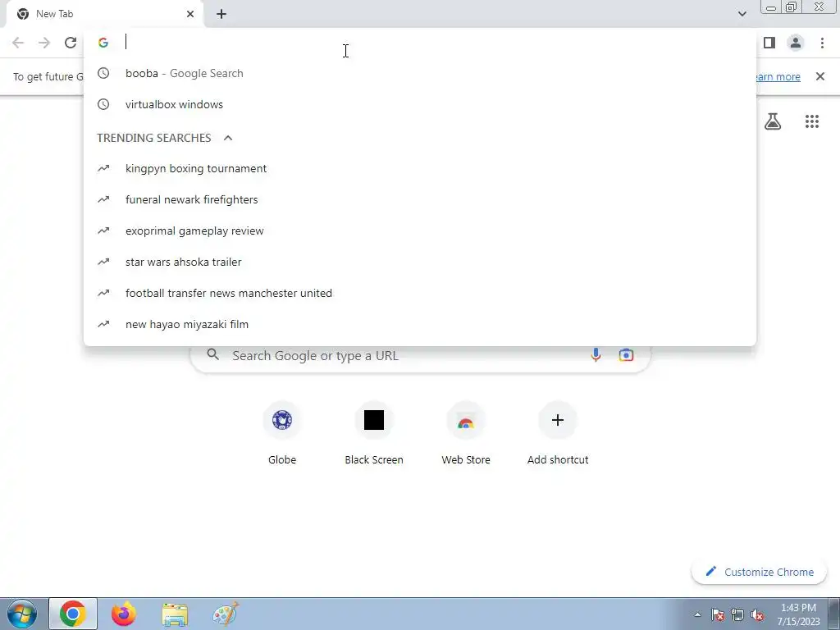Launch Paint from the taskbar
Viewport: 840px width, 630px height.
[226, 614]
